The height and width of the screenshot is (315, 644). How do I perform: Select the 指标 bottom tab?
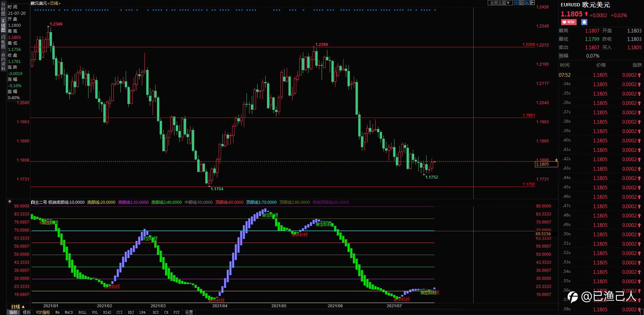click(x=13, y=312)
